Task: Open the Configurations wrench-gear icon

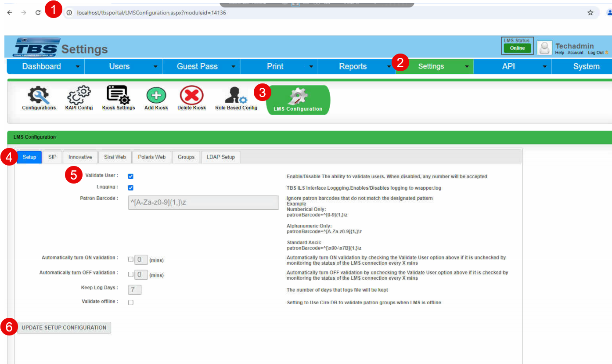Action: [x=39, y=95]
